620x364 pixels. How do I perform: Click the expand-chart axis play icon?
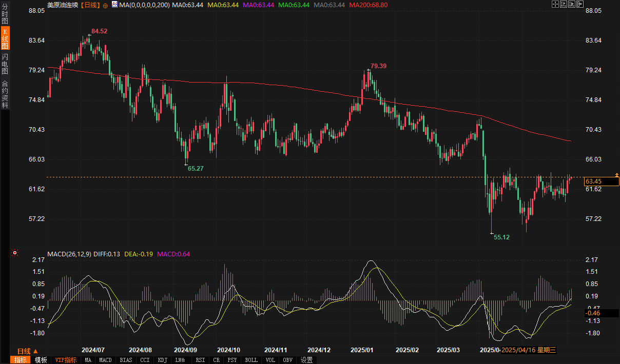click(x=572, y=4)
